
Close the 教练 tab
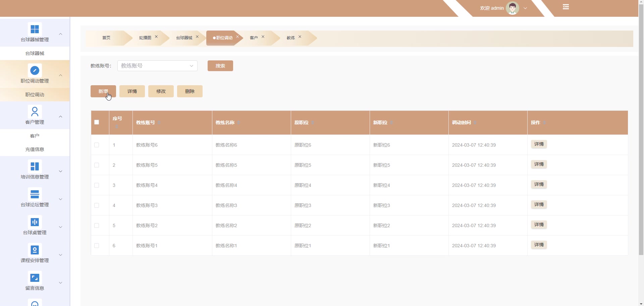(300, 37)
